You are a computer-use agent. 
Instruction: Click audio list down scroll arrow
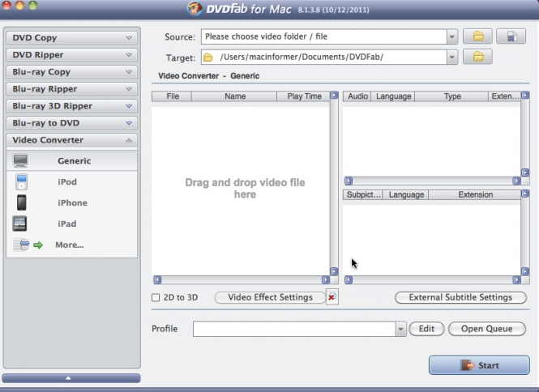pos(525,173)
